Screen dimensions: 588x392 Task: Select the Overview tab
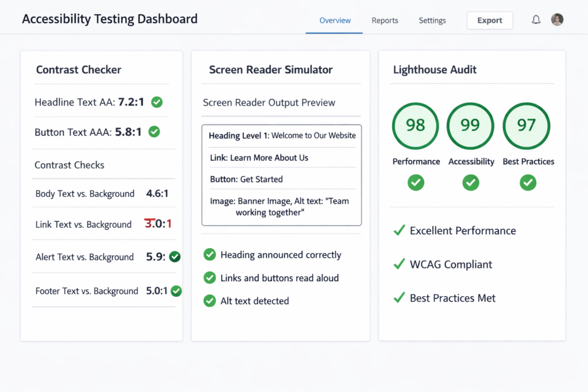click(x=335, y=21)
